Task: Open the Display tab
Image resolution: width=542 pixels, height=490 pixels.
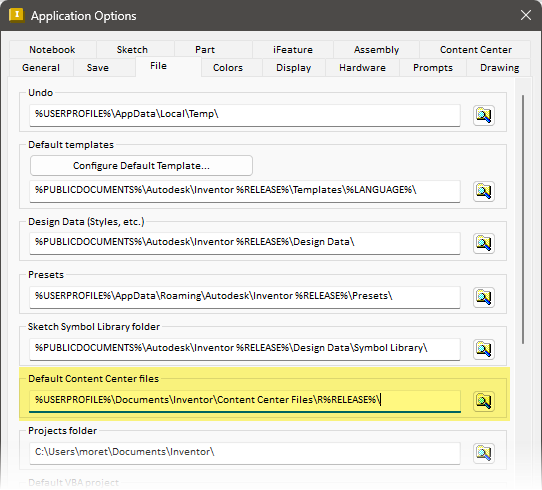Action: 293,67
